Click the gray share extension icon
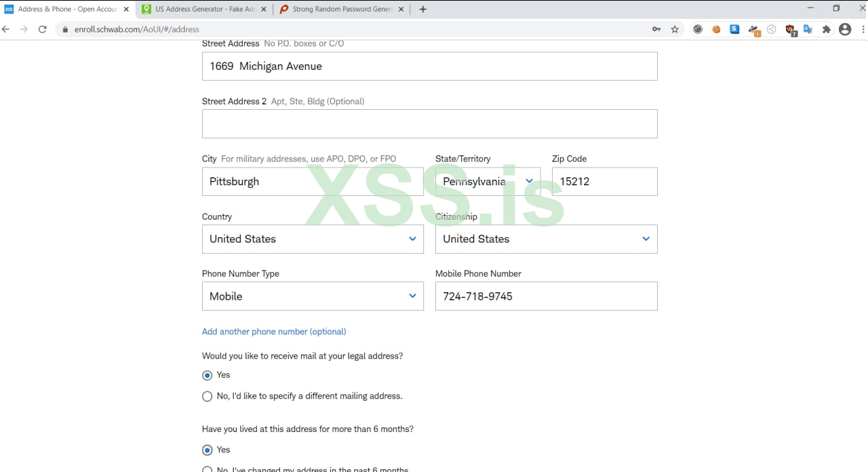The height and width of the screenshot is (472, 868). point(772,29)
